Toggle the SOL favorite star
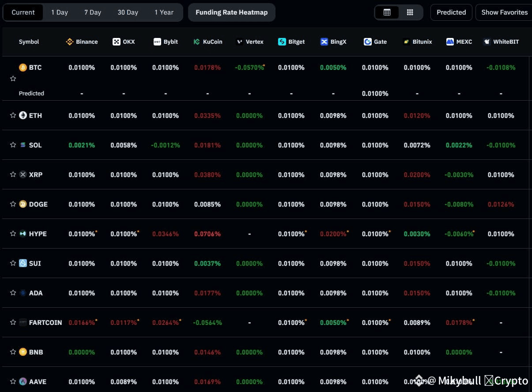Viewport: 532px width, 392px height. 13,145
